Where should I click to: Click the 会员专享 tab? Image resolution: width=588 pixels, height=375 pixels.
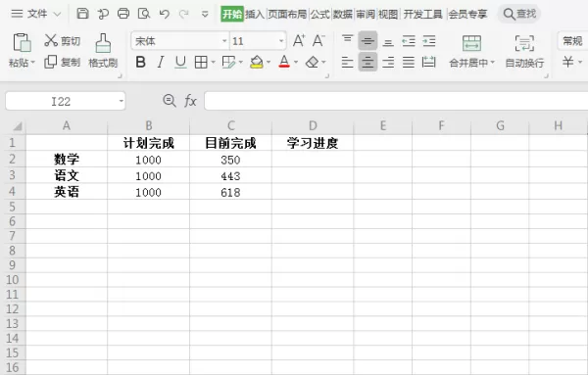(x=467, y=15)
